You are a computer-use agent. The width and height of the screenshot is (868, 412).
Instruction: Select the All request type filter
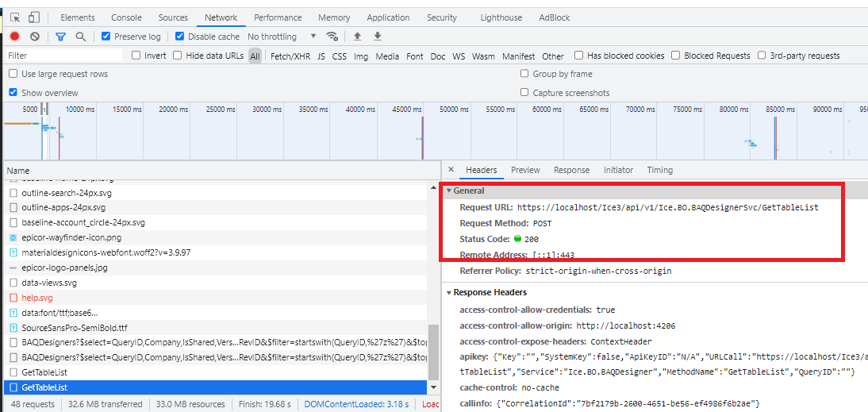click(x=255, y=56)
